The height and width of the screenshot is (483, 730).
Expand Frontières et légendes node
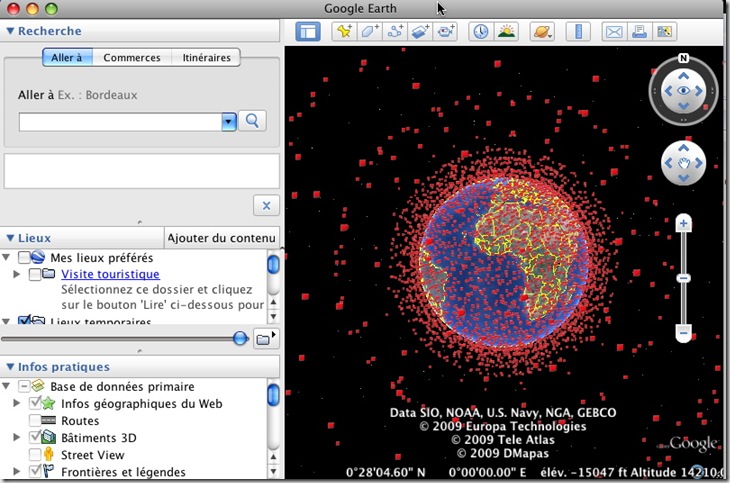(17, 471)
